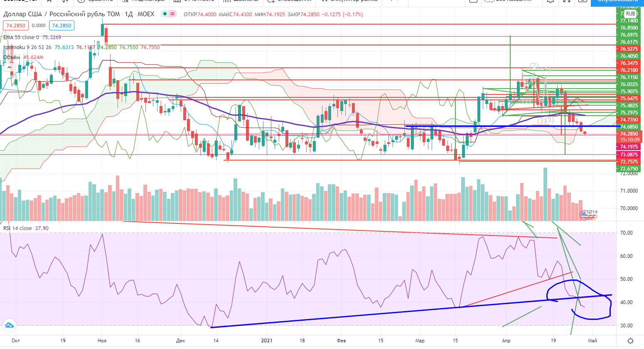Select the Ichimoku 9 26 52 26 legend
Viewport: 644px width, 349px height.
point(27,47)
